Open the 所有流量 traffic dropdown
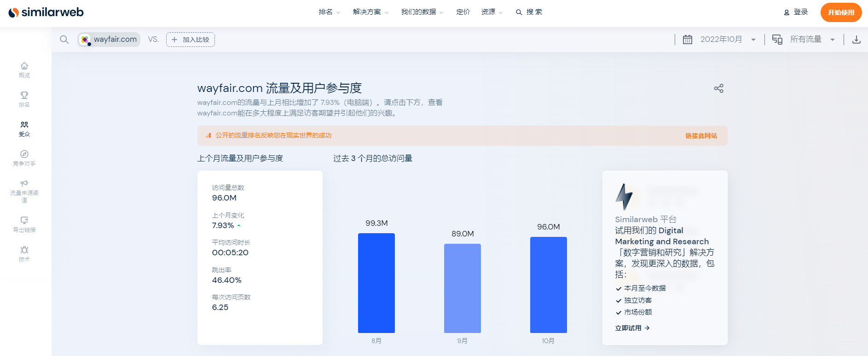Screen dimensions: 868x356 tap(812, 40)
